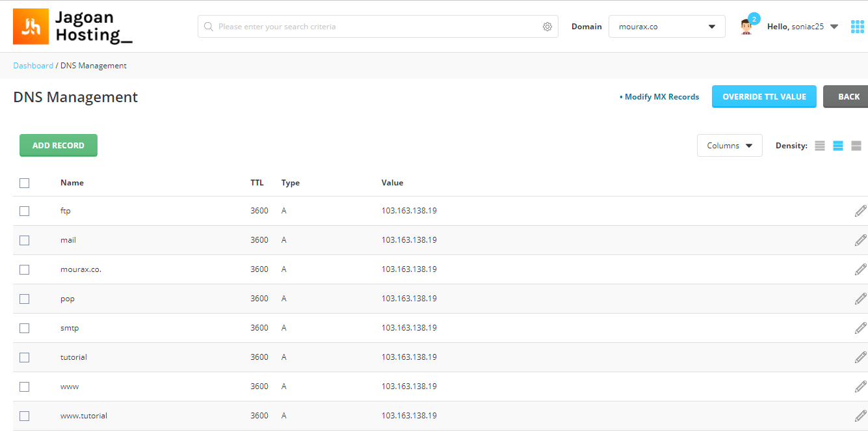Click the ADD RECORD button
This screenshot has width=868, height=434.
[59, 145]
